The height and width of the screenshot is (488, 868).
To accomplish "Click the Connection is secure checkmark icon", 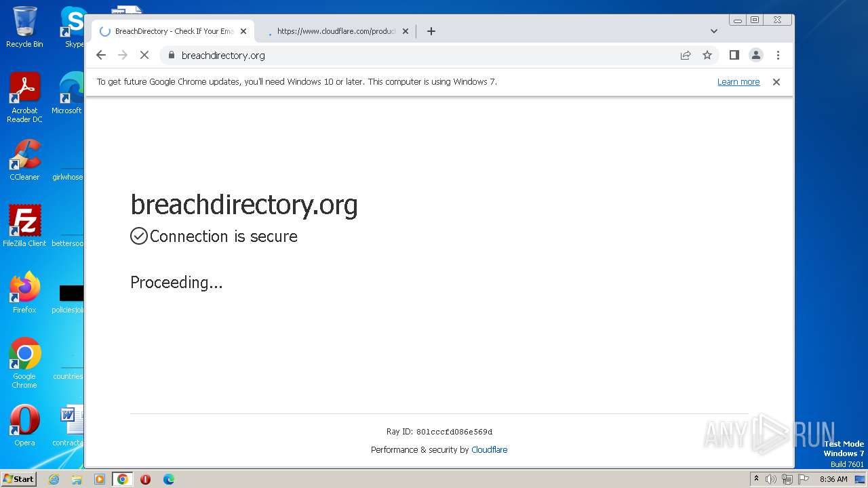I will [x=139, y=236].
